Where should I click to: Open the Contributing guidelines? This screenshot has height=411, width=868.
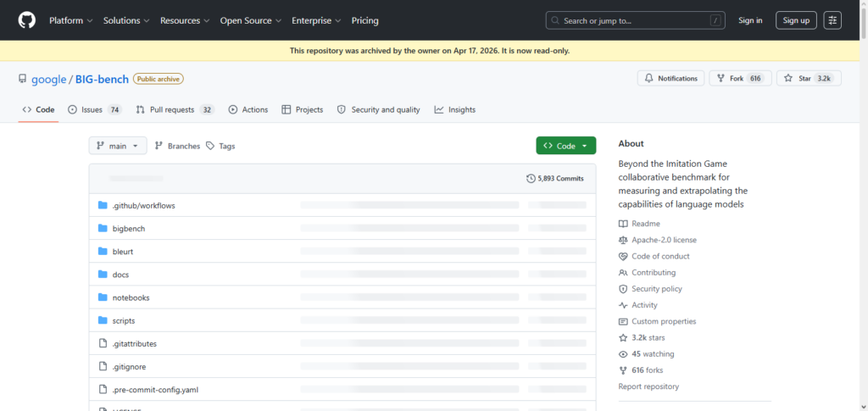coord(647,273)
